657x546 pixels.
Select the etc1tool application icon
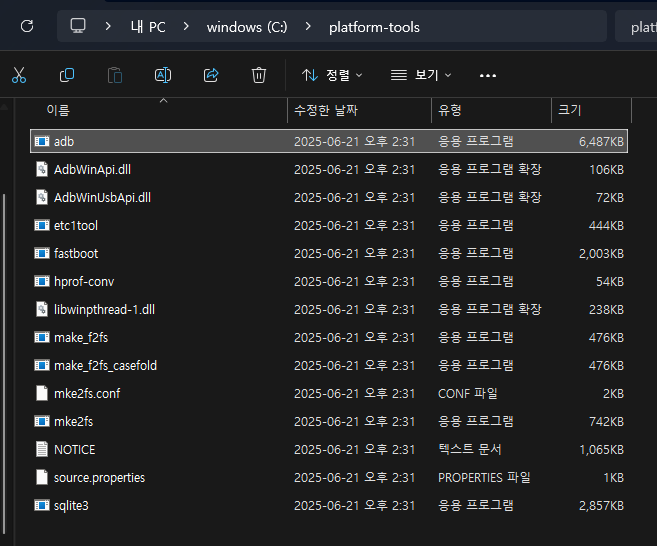(42, 225)
